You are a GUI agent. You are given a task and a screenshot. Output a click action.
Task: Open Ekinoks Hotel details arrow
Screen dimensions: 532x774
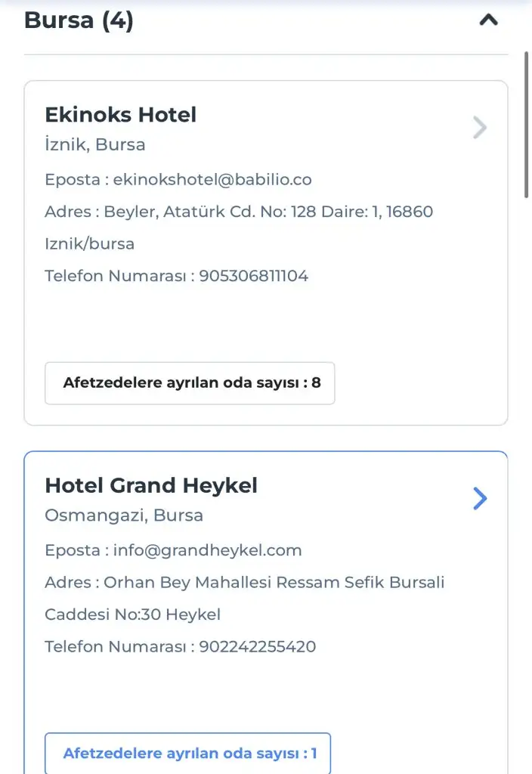pos(479,128)
